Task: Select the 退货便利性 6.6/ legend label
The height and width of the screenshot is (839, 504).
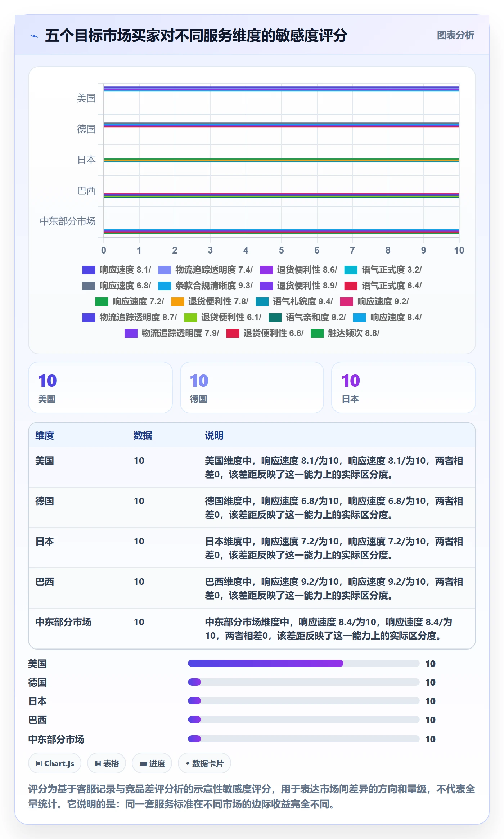Action: pos(274,333)
